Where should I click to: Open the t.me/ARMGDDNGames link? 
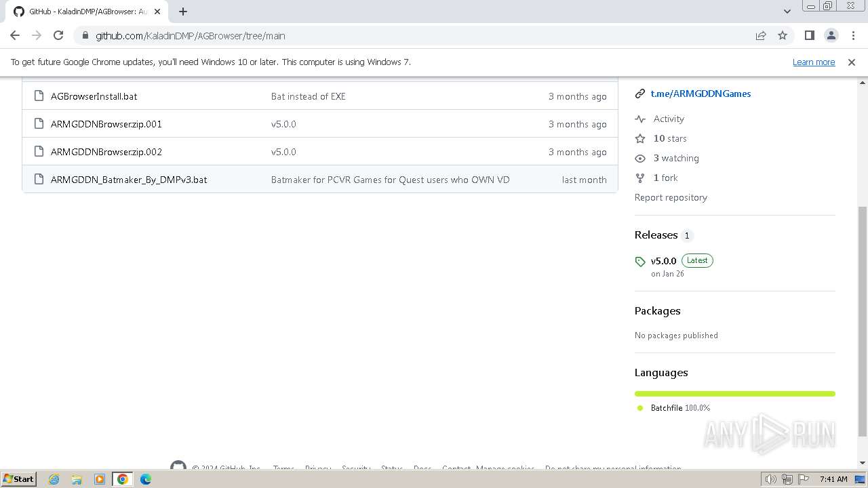point(701,94)
